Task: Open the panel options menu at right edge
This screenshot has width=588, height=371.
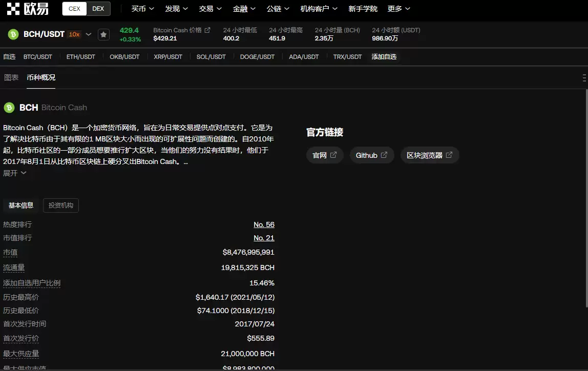Action: (x=584, y=78)
